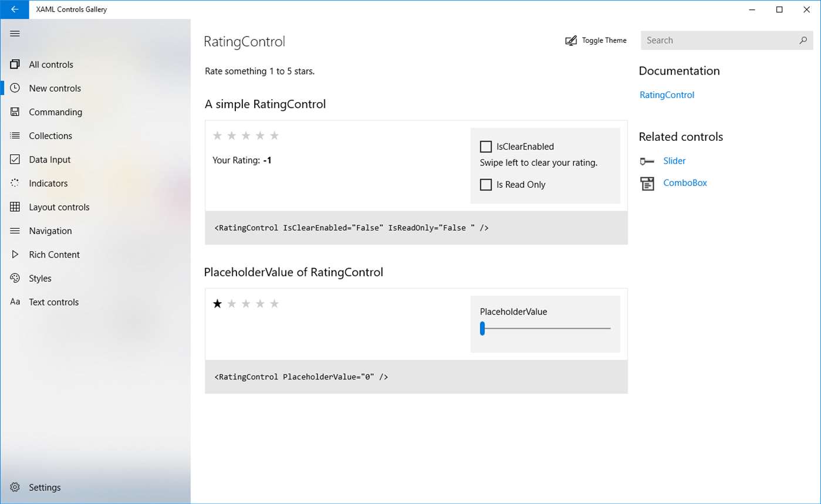
Task: Click the Layout controls grid icon
Action: coord(15,207)
